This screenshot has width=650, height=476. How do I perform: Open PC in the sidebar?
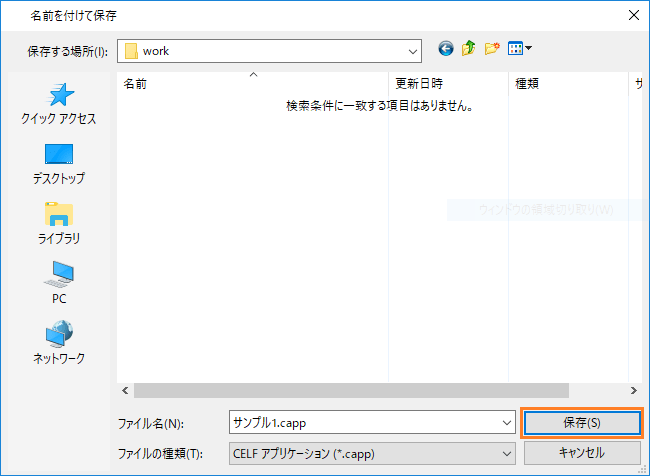pyautogui.click(x=58, y=284)
